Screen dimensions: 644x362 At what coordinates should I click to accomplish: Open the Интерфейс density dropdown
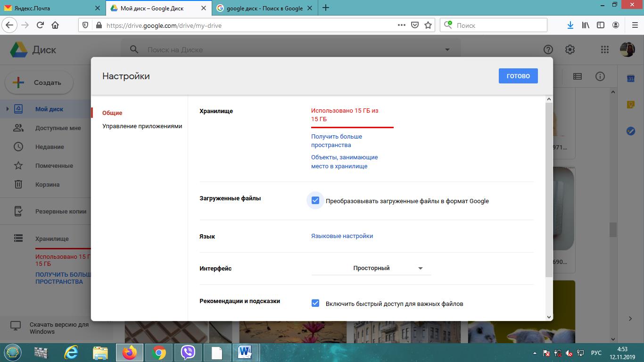point(371,268)
